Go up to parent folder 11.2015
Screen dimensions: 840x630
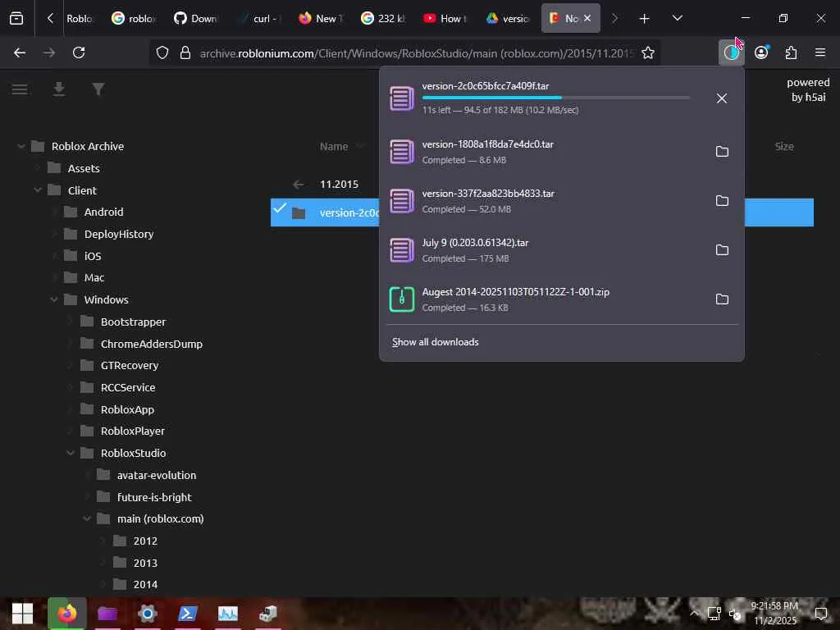339,185
